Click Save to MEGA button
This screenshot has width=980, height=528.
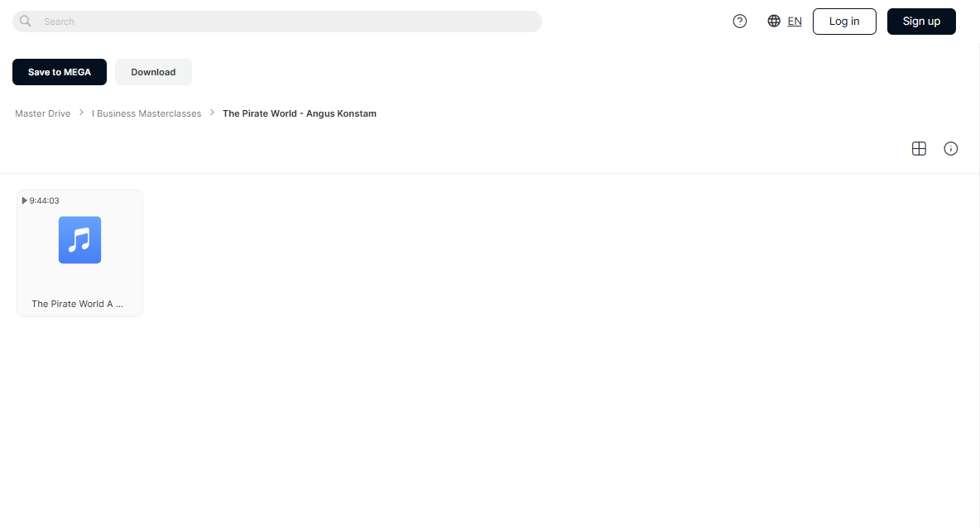[x=60, y=72]
